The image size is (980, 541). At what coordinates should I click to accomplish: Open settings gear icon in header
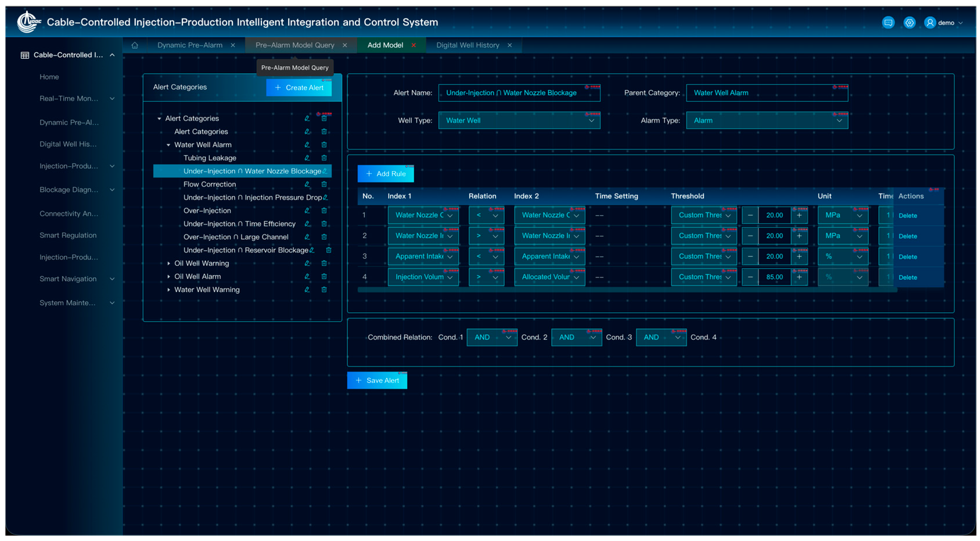(x=909, y=22)
